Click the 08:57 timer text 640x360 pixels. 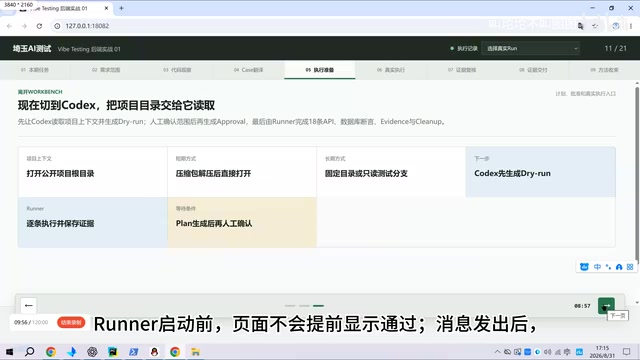coord(582,306)
